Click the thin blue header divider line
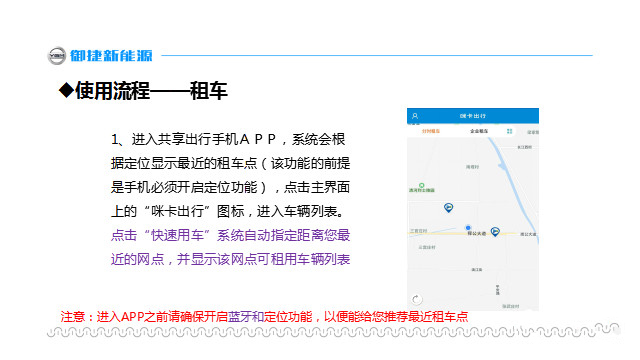The image size is (640, 360). pos(377,56)
